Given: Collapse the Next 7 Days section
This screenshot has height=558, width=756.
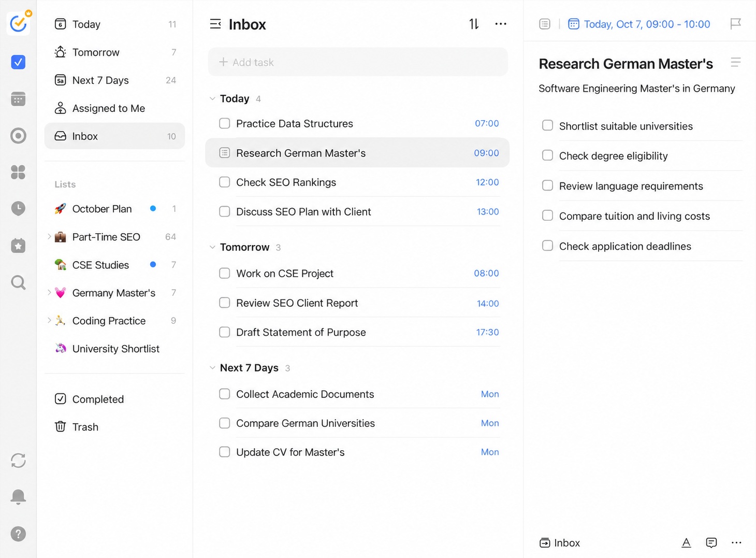Looking at the screenshot, I should [212, 368].
